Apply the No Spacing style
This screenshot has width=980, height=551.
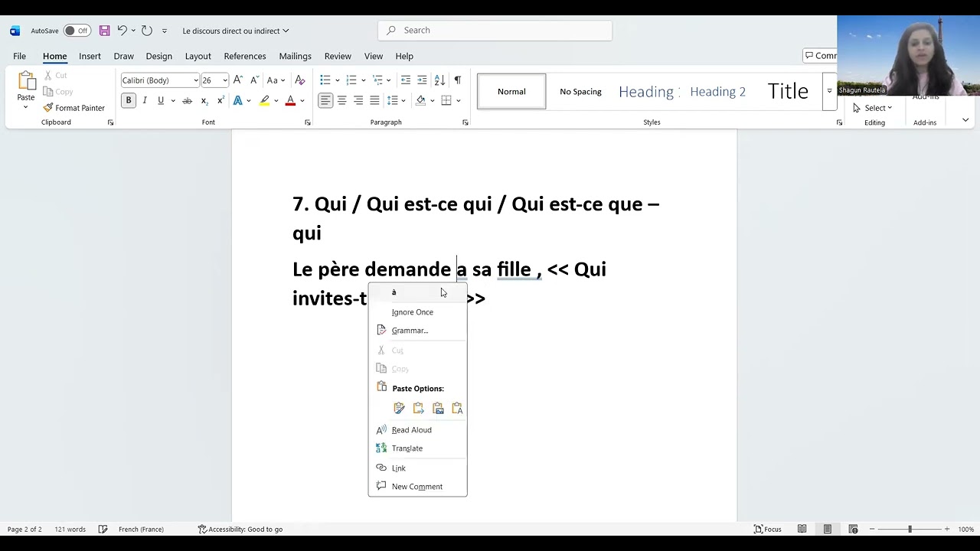pyautogui.click(x=580, y=92)
